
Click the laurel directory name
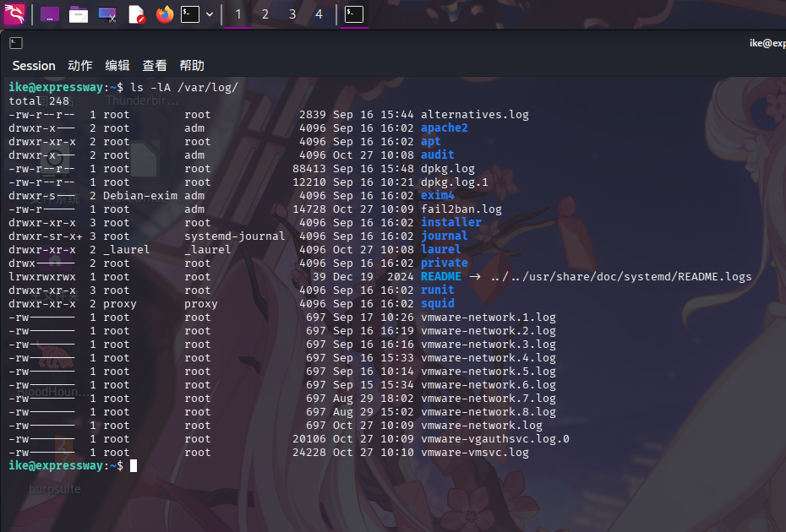click(x=440, y=249)
